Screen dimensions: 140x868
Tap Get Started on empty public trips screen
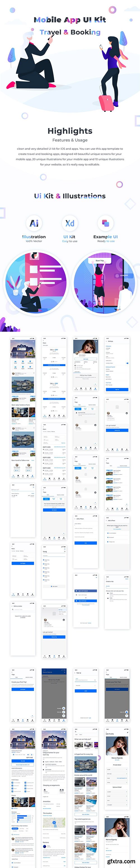(x=54, y=510)
